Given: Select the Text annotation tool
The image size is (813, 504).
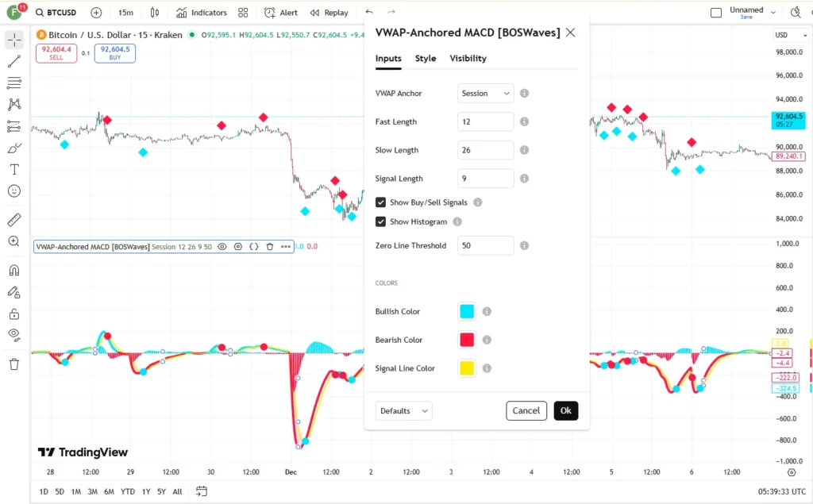Looking at the screenshot, I should coord(14,170).
